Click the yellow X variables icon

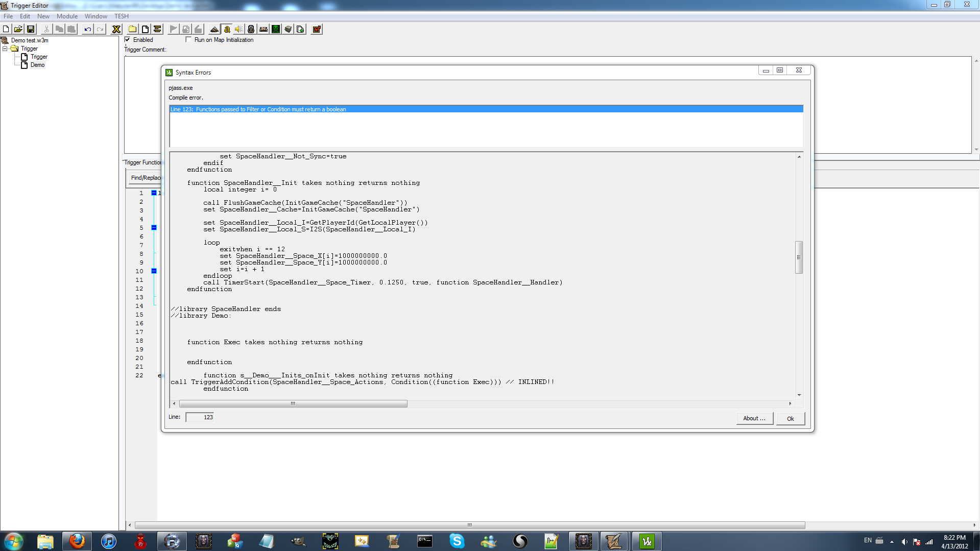tap(116, 29)
